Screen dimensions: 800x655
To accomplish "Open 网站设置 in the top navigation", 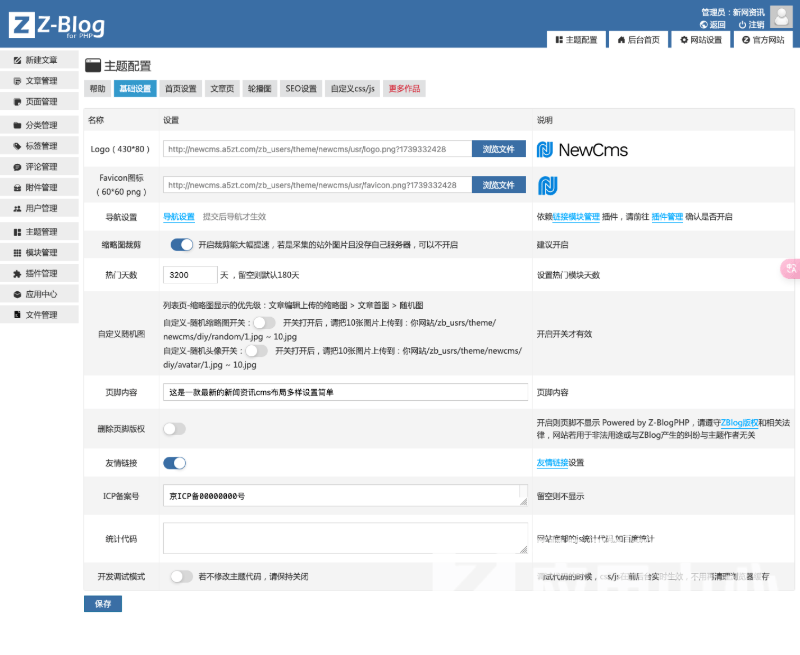I will (x=700, y=40).
